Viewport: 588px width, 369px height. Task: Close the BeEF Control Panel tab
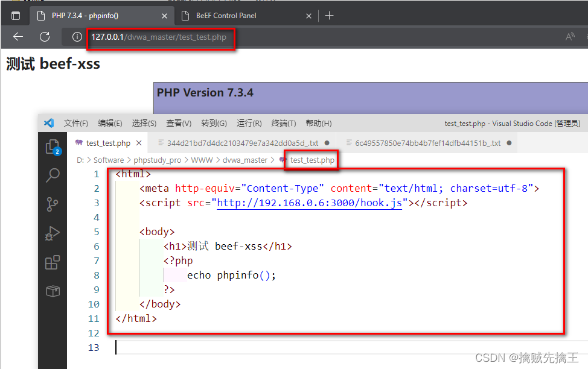click(308, 16)
